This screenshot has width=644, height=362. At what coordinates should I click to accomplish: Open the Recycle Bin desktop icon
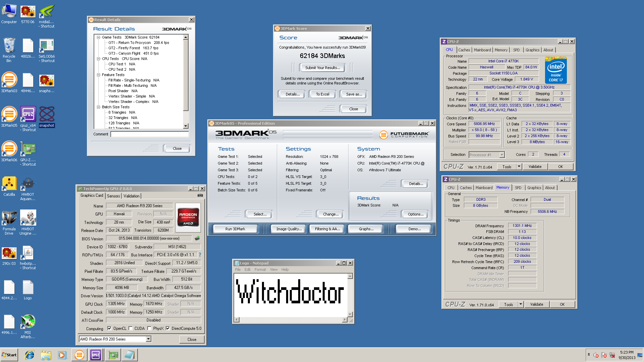(9, 50)
